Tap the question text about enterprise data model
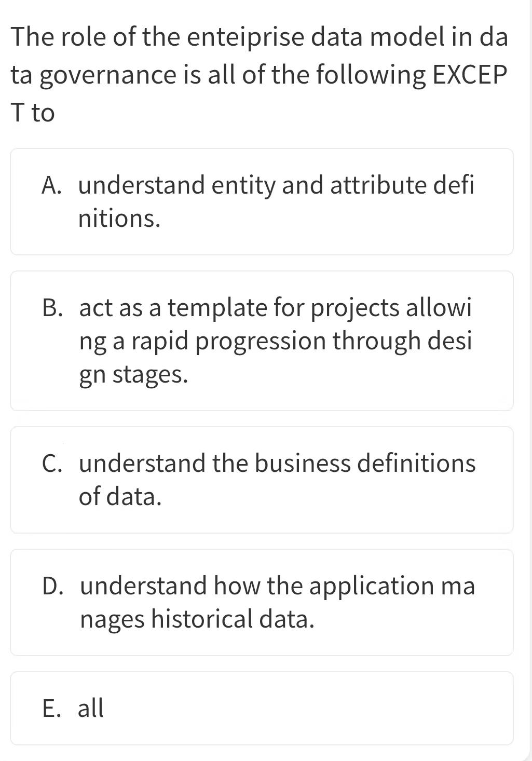532x761 pixels. [260, 75]
